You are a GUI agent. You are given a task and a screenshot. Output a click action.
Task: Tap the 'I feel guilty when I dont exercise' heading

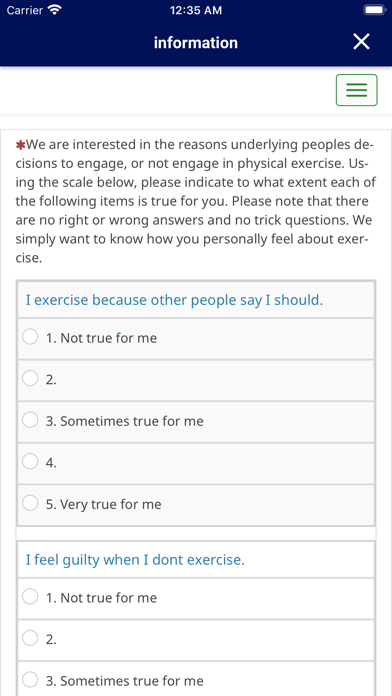point(135,560)
